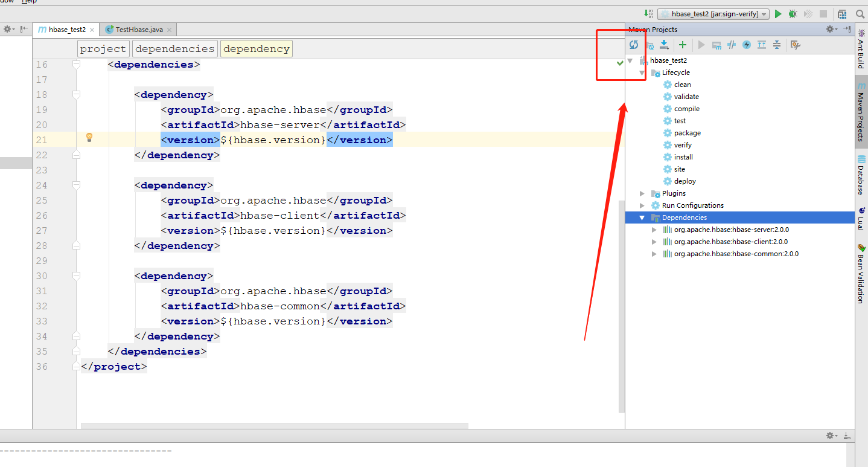Image resolution: width=868 pixels, height=467 pixels.
Task: Open the Help menu
Action: (29, 2)
